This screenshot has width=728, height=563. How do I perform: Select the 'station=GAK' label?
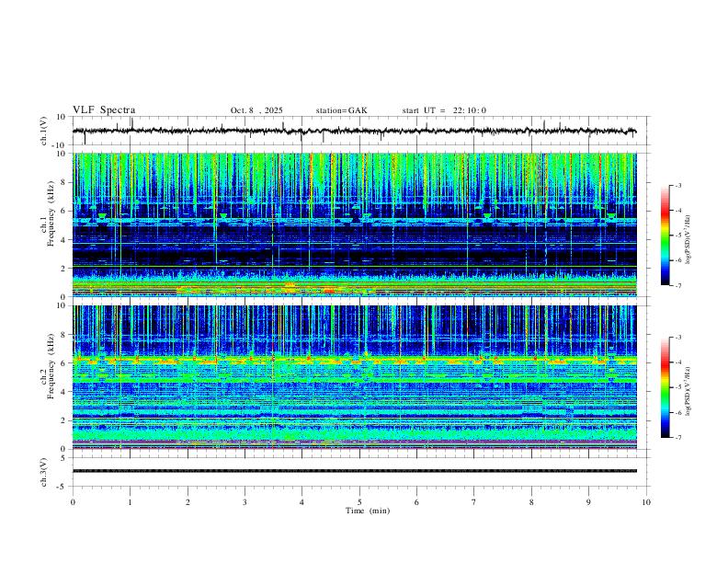pos(341,110)
